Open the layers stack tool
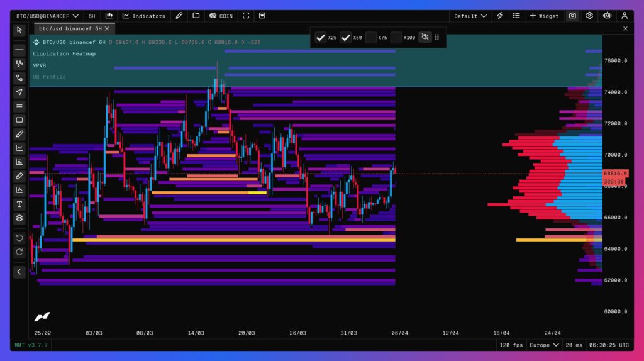Screen dimensions: 644x361 coord(19,218)
